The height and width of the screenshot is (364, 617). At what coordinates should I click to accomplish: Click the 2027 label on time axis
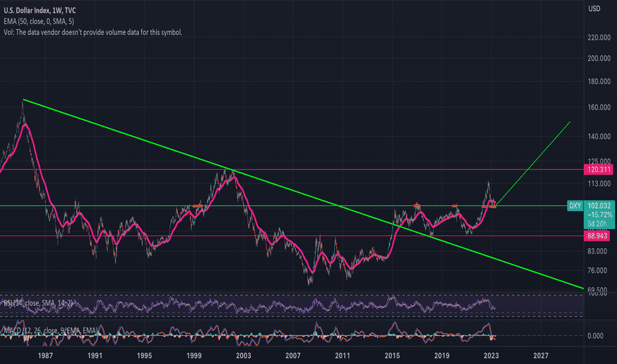click(x=541, y=356)
